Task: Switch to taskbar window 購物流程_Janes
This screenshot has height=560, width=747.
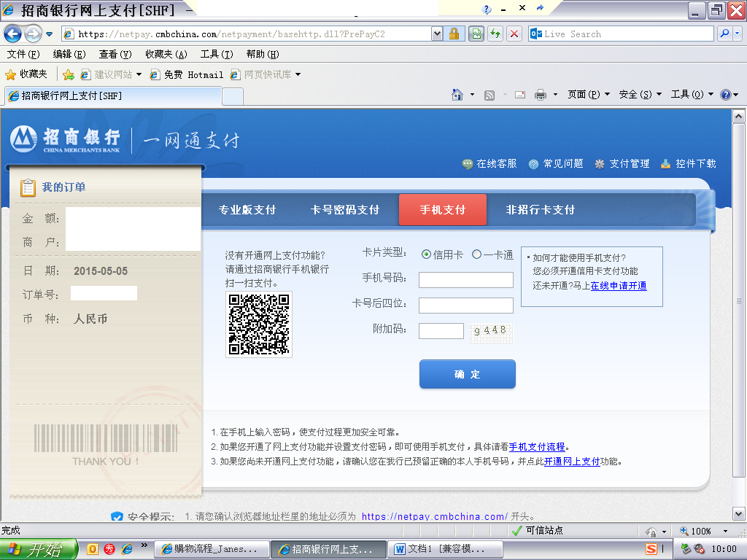Action: (212, 549)
